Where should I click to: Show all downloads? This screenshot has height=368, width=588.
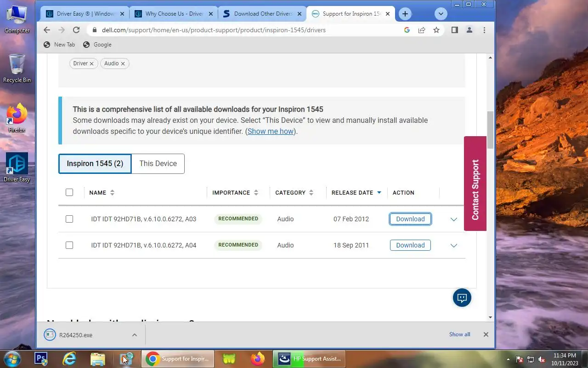point(459,334)
